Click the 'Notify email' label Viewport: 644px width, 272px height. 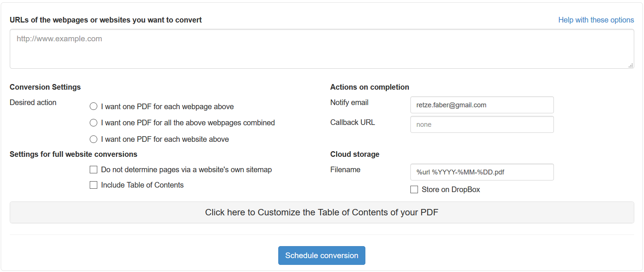(x=349, y=102)
